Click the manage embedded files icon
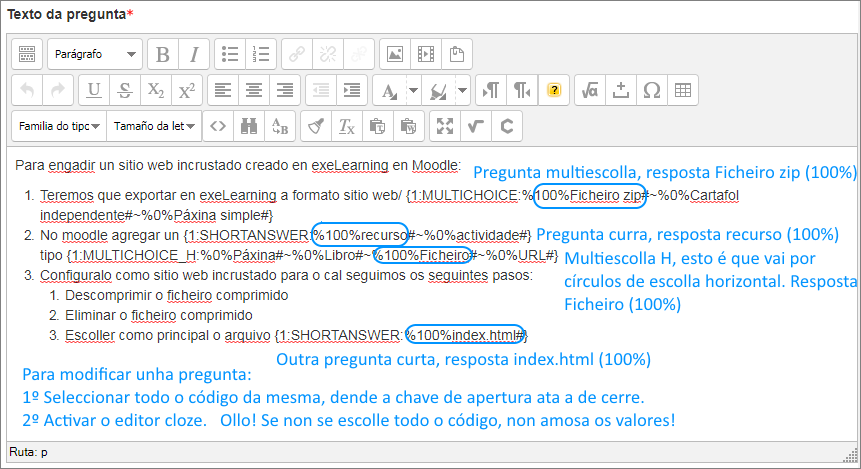 point(457,54)
